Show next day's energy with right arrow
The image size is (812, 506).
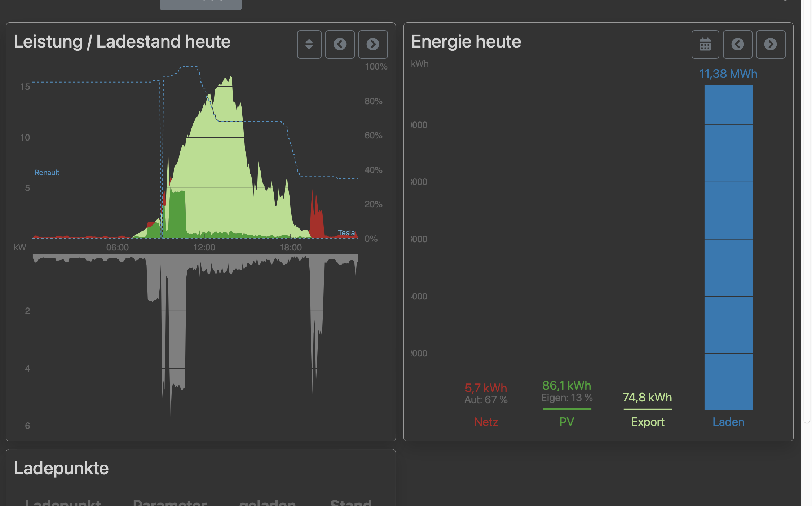click(771, 44)
